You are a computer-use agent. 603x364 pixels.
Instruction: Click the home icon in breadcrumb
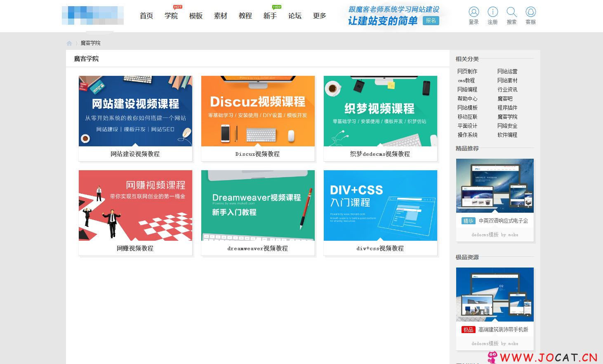tap(69, 43)
